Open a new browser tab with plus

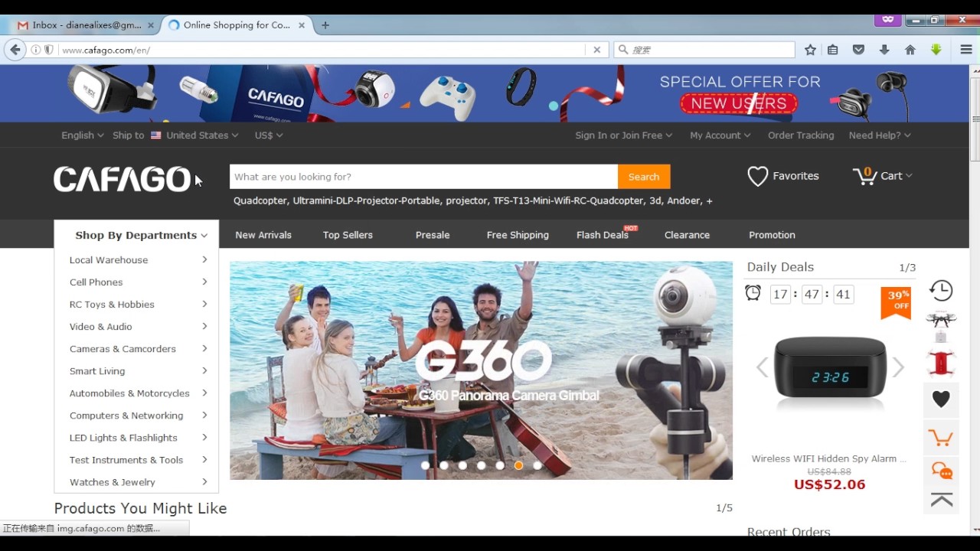pyautogui.click(x=325, y=25)
